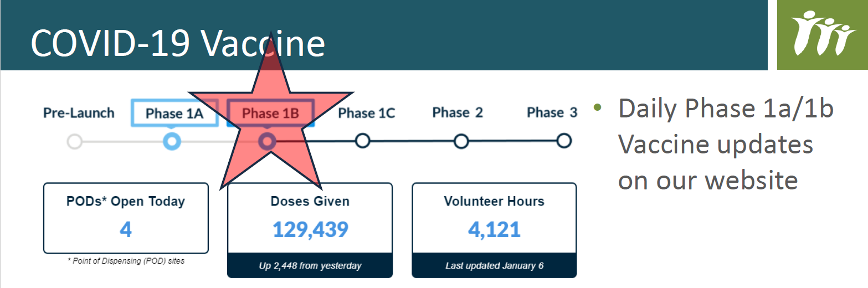Image resolution: width=868 pixels, height=288 pixels.
Task: Click the Phase 2 timeline circle
Action: (x=461, y=141)
